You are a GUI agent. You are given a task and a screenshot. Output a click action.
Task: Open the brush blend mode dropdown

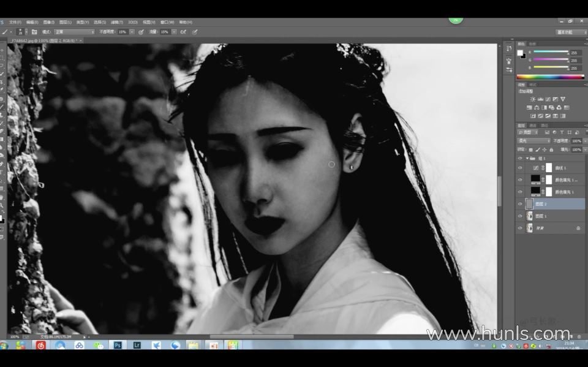[74, 32]
